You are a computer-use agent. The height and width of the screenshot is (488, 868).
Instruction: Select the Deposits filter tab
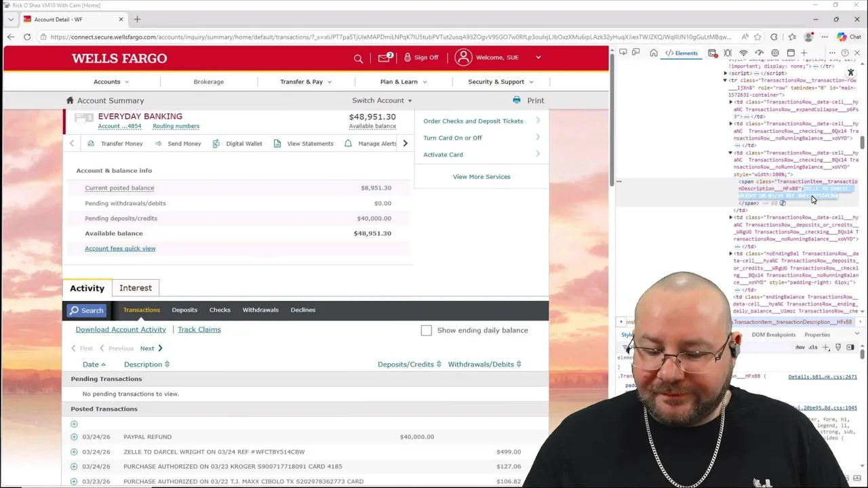click(184, 310)
